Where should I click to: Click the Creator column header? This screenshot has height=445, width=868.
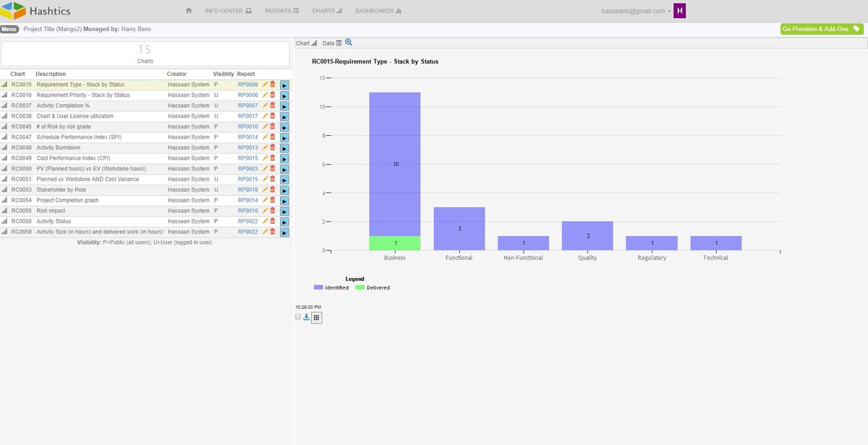pos(176,74)
